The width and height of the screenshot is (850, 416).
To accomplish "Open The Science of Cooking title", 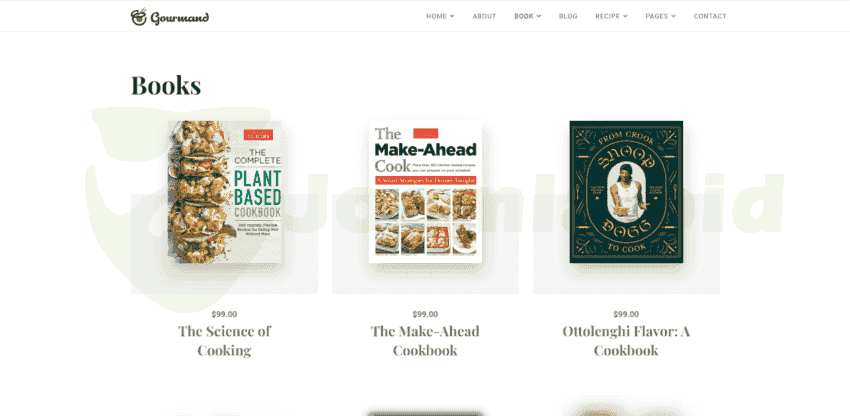I will (x=224, y=341).
